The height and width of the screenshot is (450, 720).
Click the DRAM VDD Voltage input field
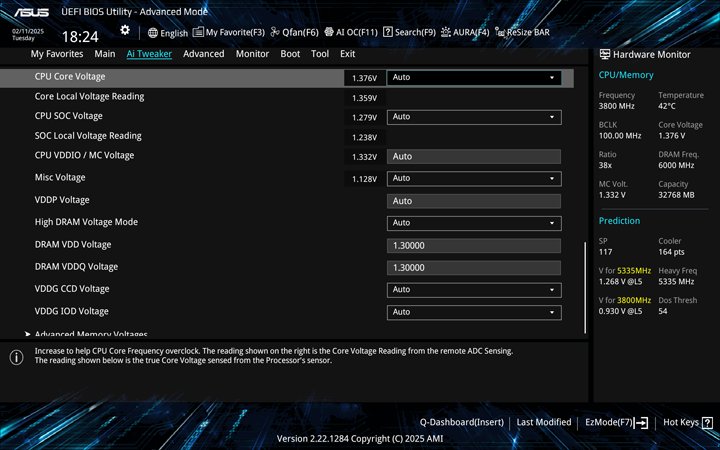point(473,245)
